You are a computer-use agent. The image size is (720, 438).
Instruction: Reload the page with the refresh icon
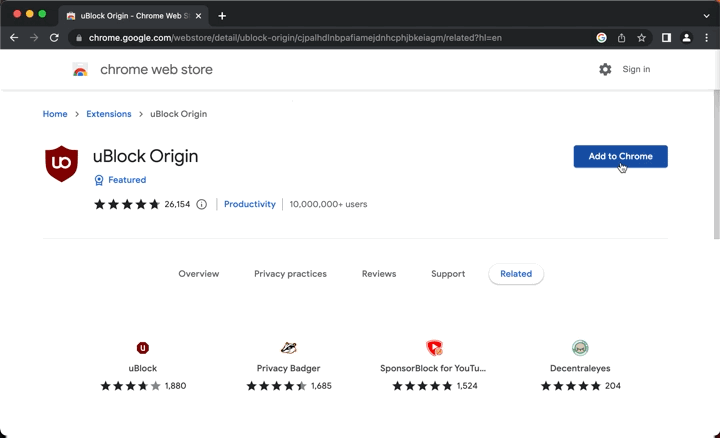tap(54, 38)
